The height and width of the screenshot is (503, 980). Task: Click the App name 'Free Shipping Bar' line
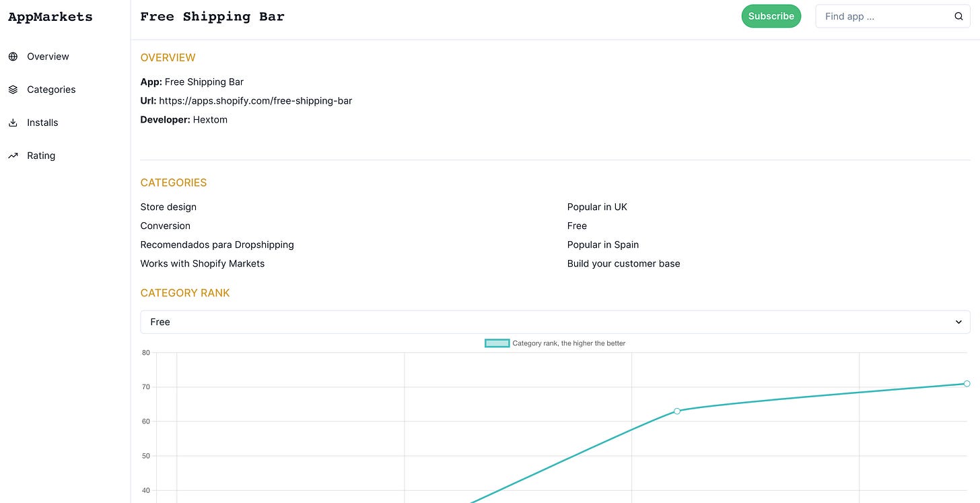(192, 81)
